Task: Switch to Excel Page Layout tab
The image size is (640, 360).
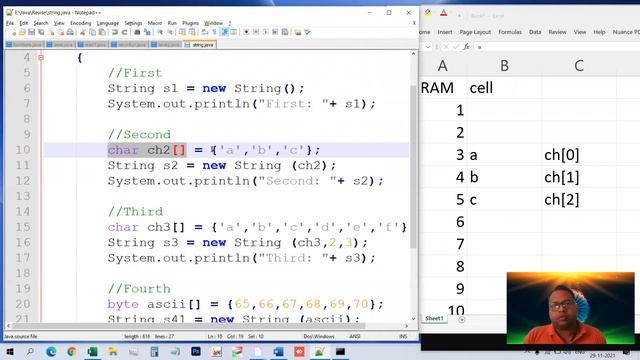Action: tap(475, 32)
